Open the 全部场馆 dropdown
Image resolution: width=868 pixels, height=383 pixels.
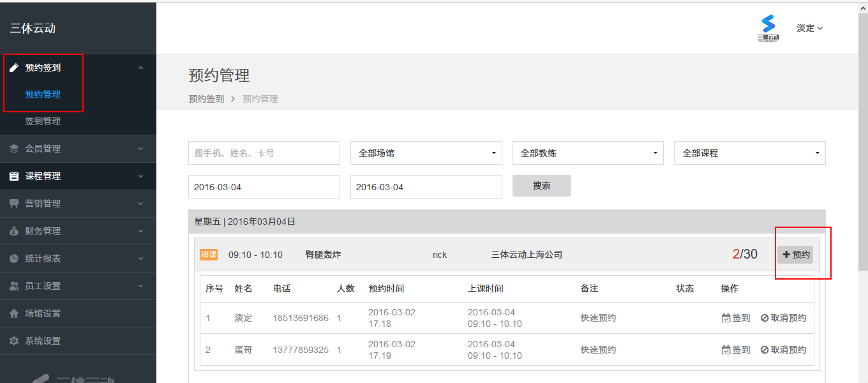[426, 153]
